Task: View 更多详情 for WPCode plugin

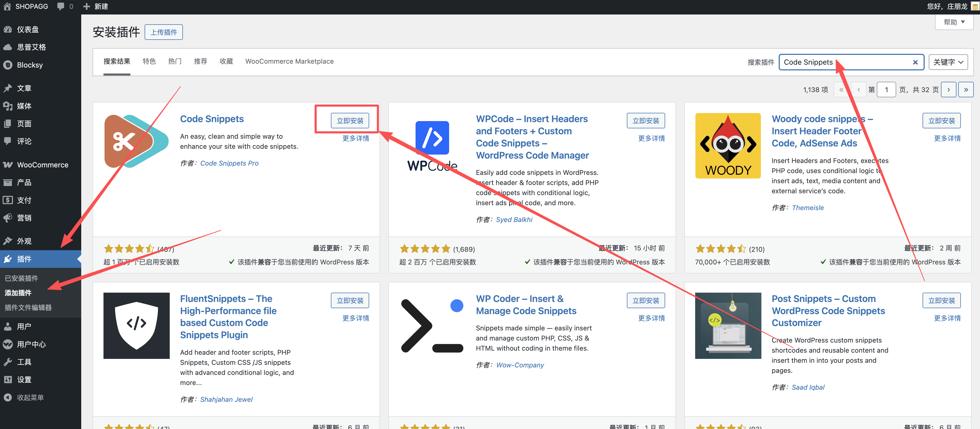Action: point(651,138)
